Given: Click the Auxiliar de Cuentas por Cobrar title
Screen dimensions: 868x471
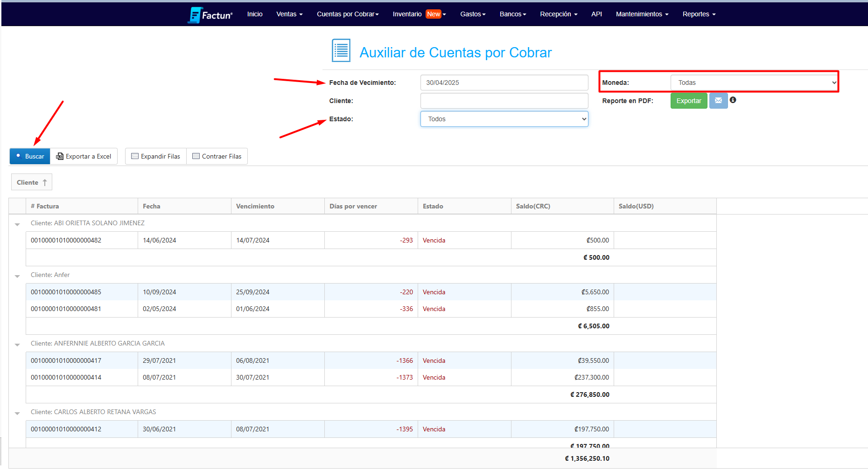Looking at the screenshot, I should point(455,53).
